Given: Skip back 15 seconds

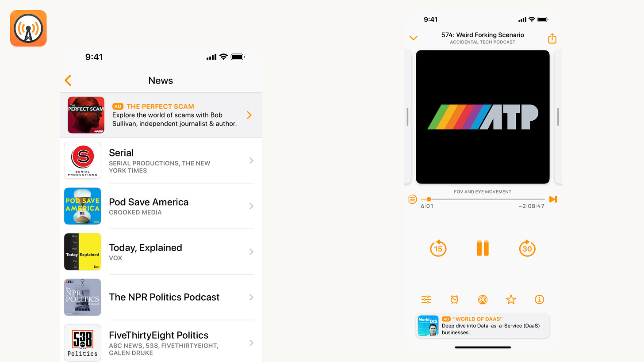Looking at the screenshot, I should click(x=438, y=248).
